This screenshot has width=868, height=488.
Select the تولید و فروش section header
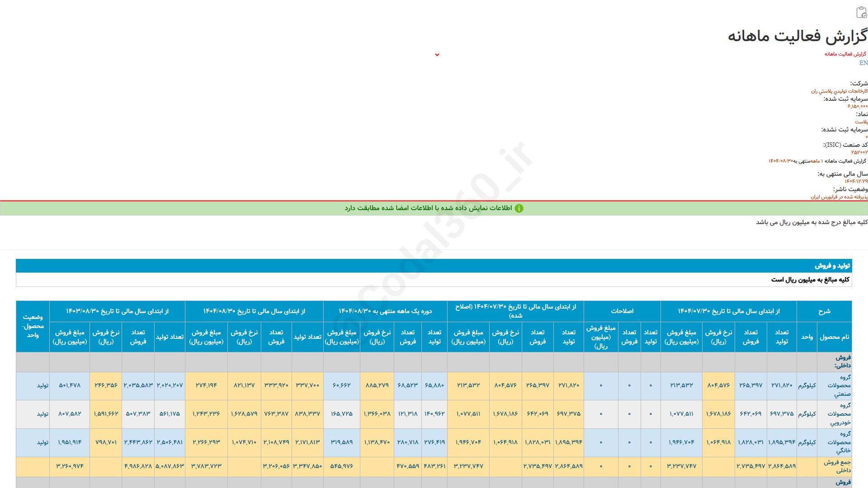832,266
